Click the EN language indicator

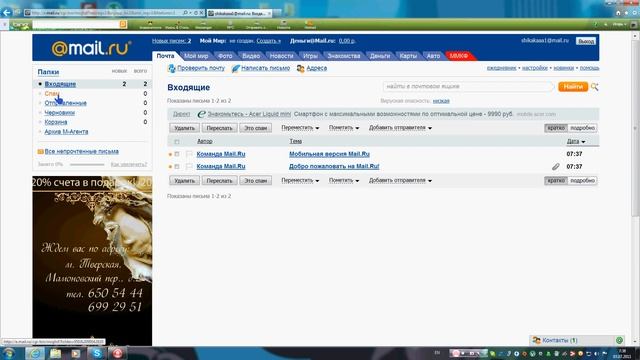[x=437, y=353]
